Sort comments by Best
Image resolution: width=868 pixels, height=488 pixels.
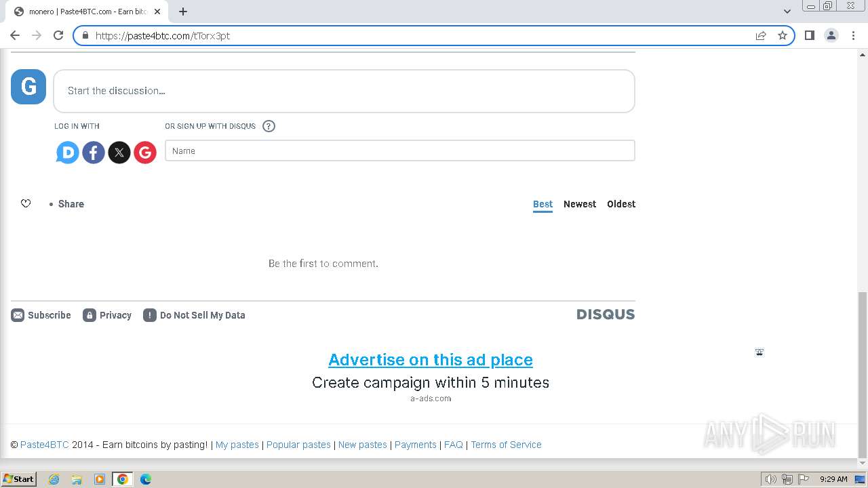(x=542, y=204)
